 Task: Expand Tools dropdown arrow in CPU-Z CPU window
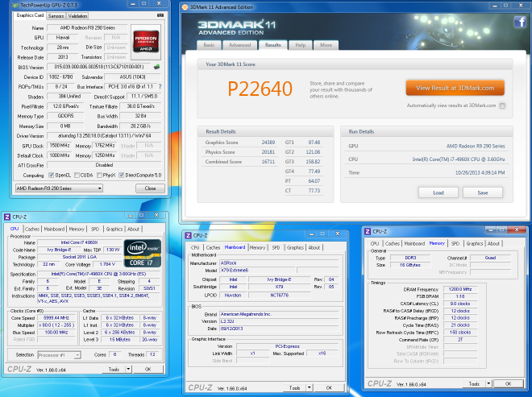click(x=128, y=369)
